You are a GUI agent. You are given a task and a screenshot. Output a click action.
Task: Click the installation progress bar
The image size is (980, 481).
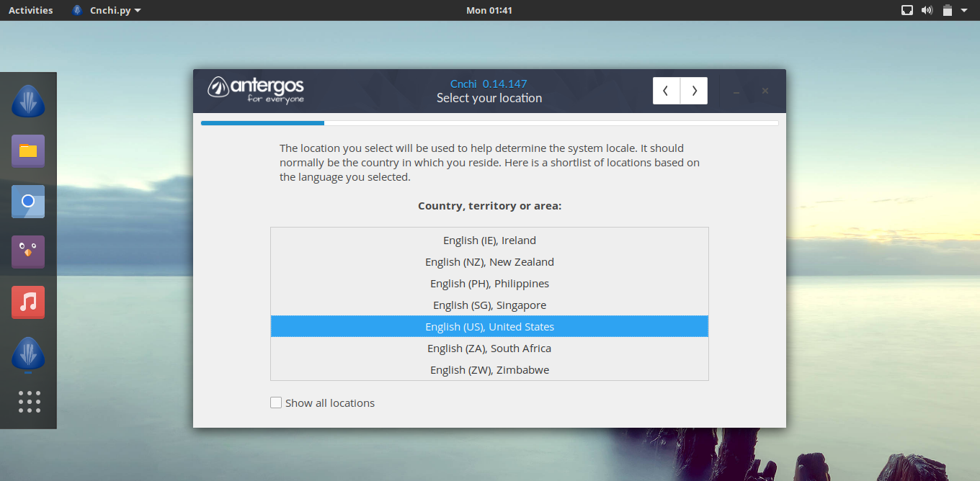(489, 123)
